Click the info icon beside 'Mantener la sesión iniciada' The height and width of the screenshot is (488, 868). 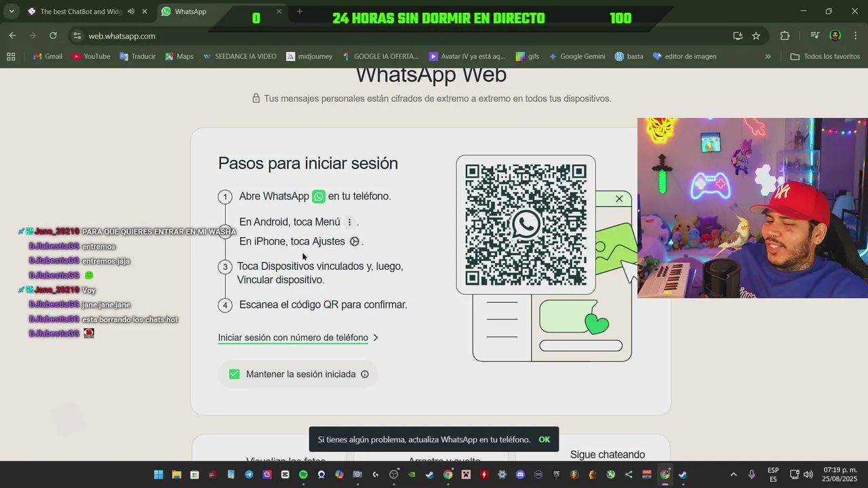[x=365, y=374]
